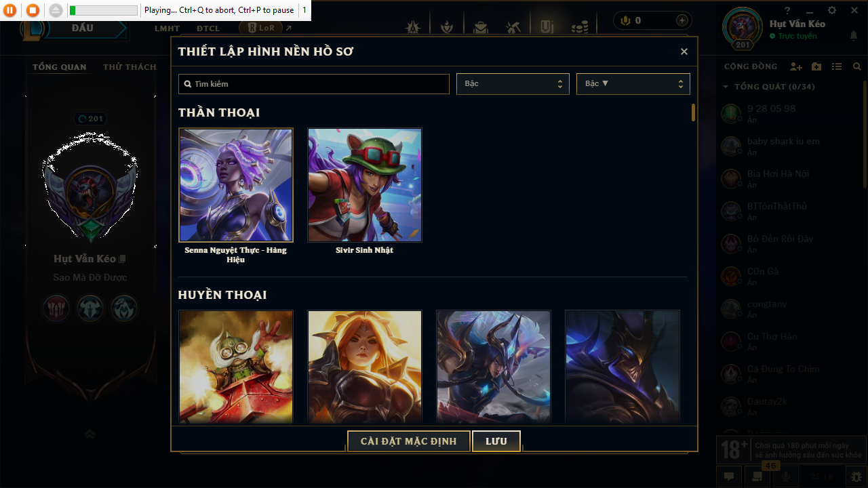This screenshot has width=868, height=488.
Task: Open the Store coins icon
Action: pyautogui.click(x=579, y=27)
